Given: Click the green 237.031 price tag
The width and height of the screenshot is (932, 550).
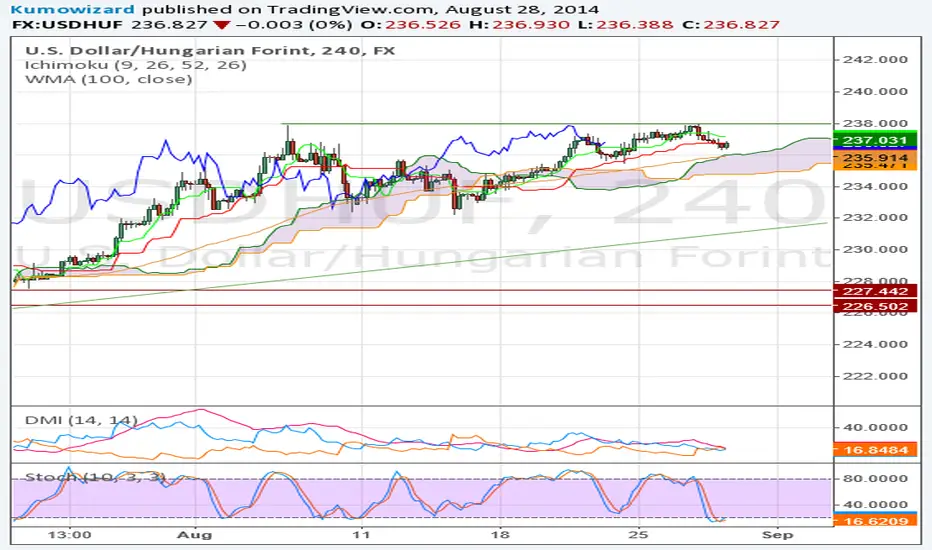Looking at the screenshot, I should coord(876,140).
